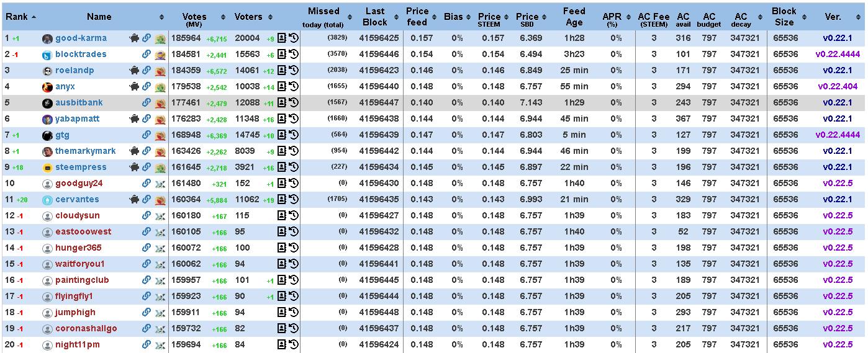The width and height of the screenshot is (868, 353).
Task: Open the roelandp witness link
Action: point(75,70)
